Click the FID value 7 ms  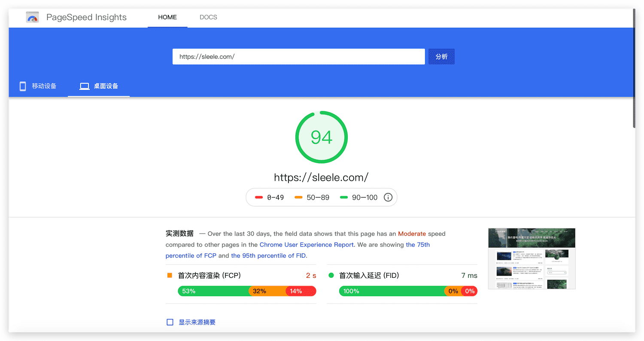tap(469, 275)
